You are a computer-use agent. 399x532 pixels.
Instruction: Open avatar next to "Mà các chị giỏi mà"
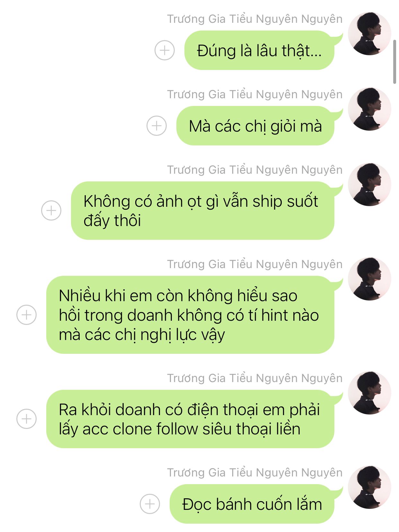tap(369, 109)
